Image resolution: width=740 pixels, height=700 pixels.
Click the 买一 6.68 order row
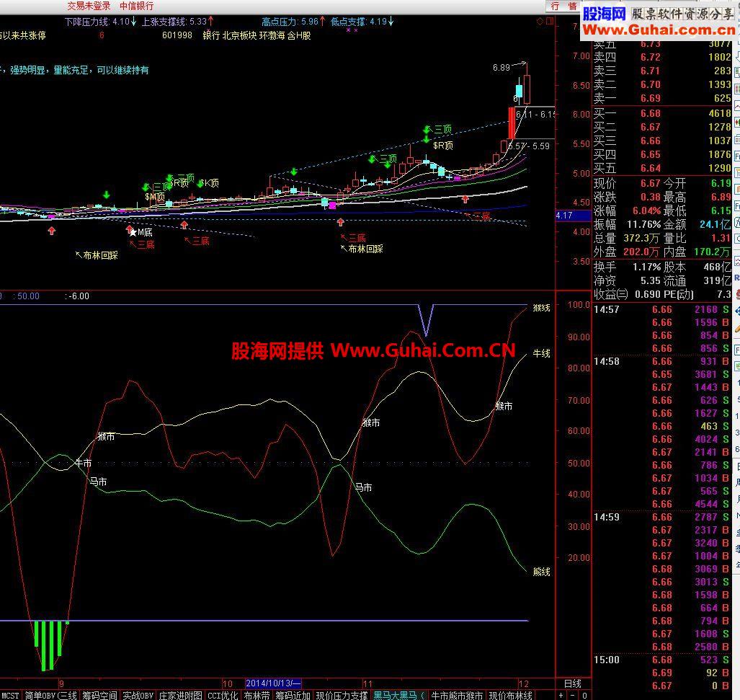click(x=662, y=114)
